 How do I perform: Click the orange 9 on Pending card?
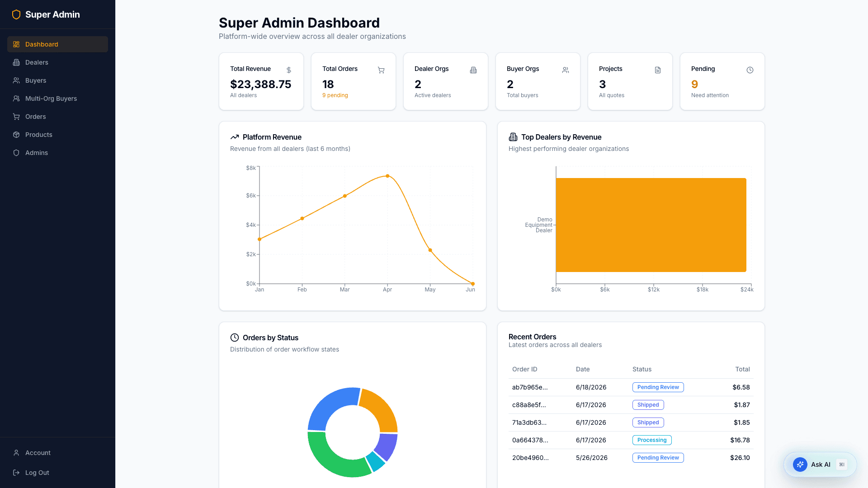point(694,84)
